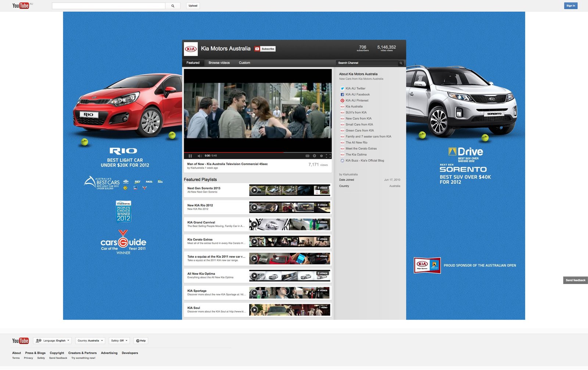
Task: Click the Send feedback side button
Action: point(576,280)
